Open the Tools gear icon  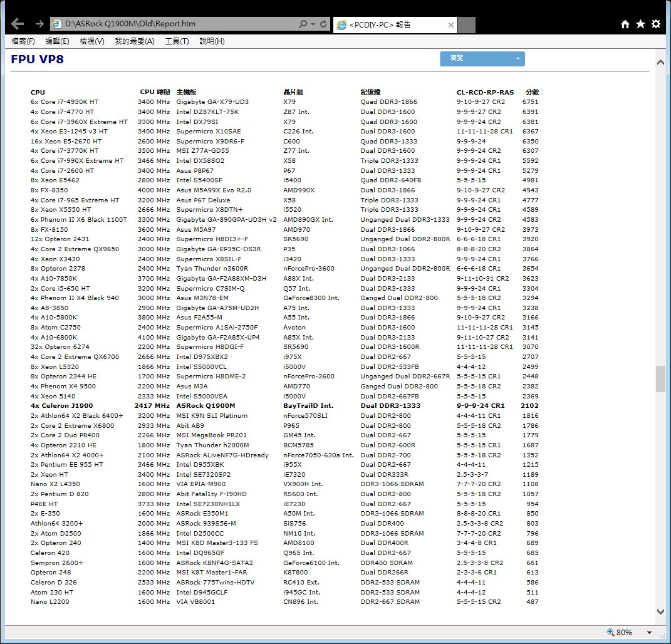pos(655,24)
